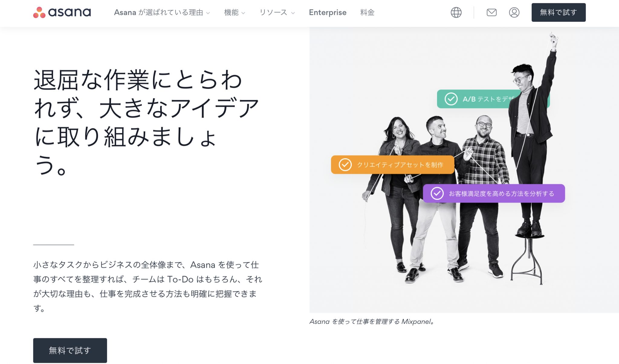Viewport: 619px width, 364px height.
Task: Toggle the checkmark on the purple お客様満足度 card
Action: tap(437, 193)
